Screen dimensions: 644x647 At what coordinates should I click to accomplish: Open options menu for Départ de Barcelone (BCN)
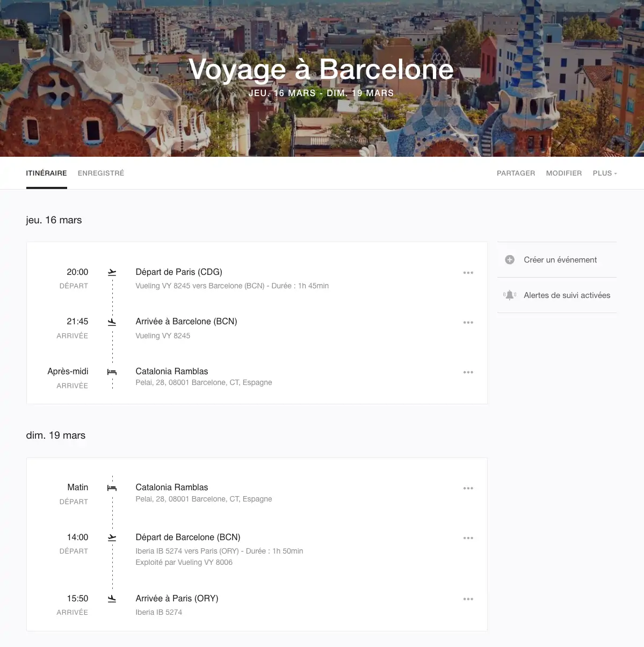pos(468,538)
